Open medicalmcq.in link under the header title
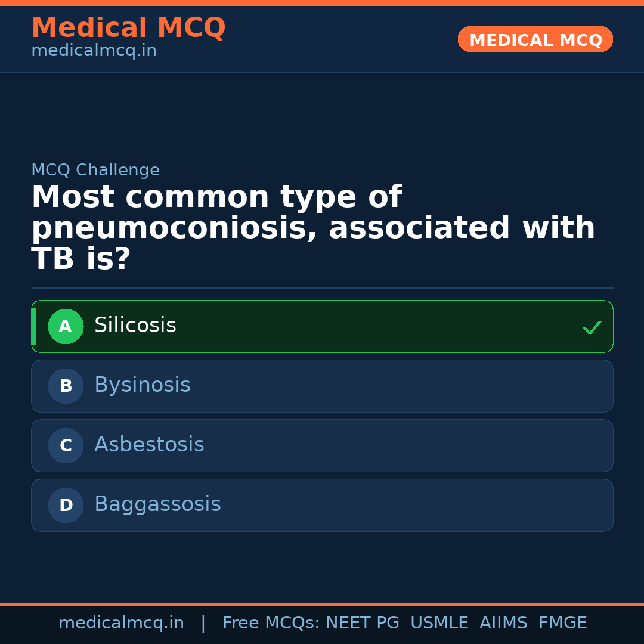Viewport: 644px width, 644px height. tap(94, 51)
